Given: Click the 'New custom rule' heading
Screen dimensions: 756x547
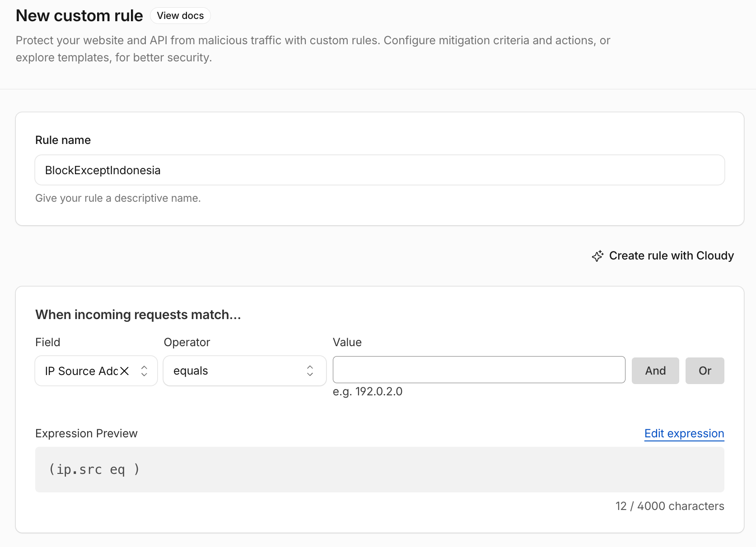Looking at the screenshot, I should 79,16.
